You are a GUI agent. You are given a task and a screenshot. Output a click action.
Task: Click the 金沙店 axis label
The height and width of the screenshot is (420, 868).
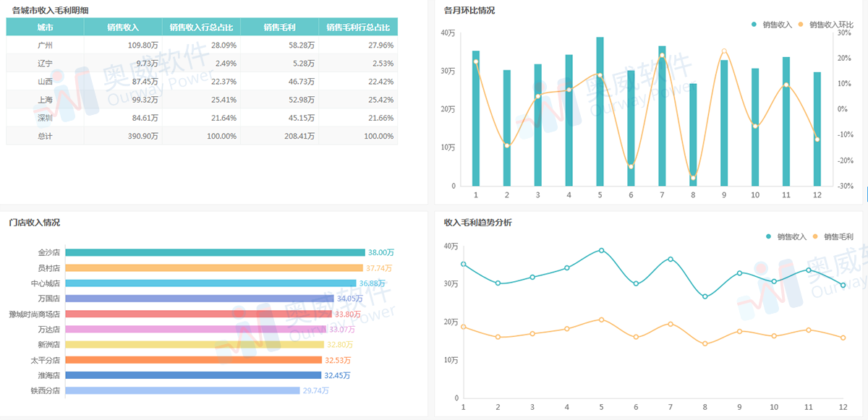click(x=49, y=253)
